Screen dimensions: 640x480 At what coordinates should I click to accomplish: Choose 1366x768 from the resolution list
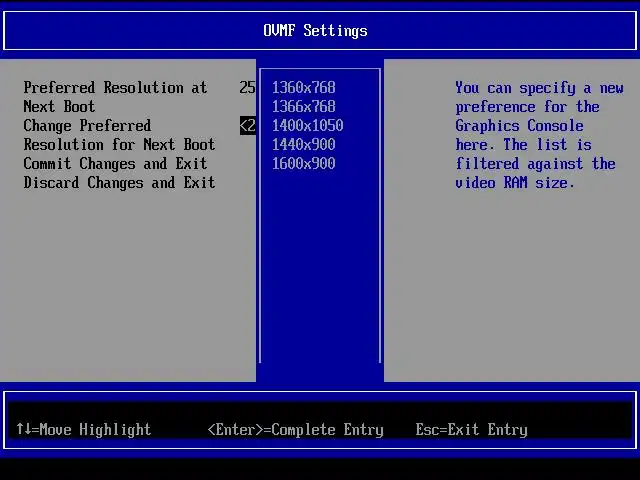pyautogui.click(x=304, y=107)
